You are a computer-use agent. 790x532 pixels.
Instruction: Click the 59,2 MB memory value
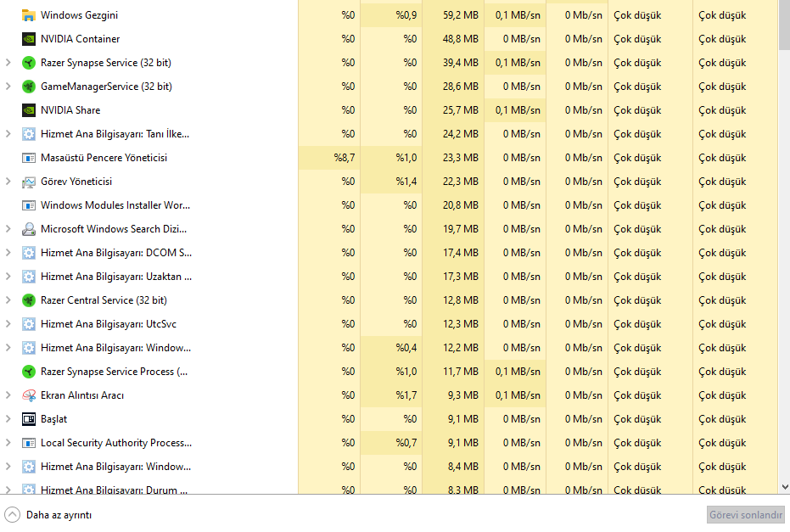[461, 15]
